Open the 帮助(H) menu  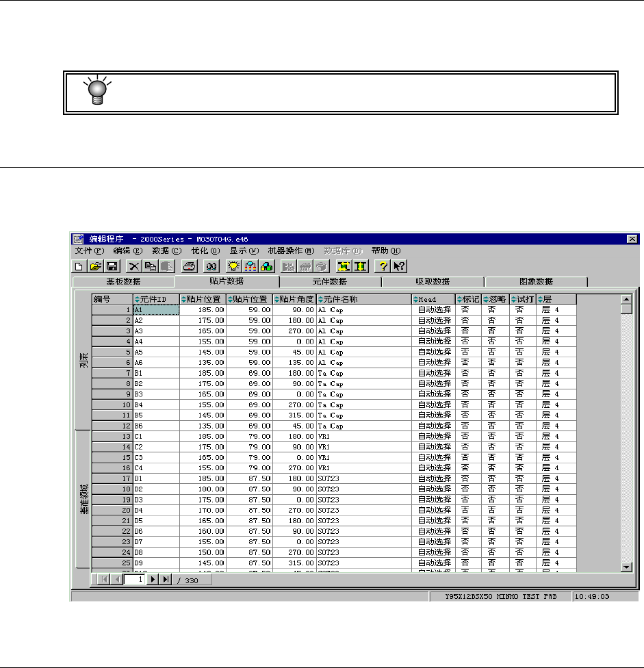tap(386, 251)
